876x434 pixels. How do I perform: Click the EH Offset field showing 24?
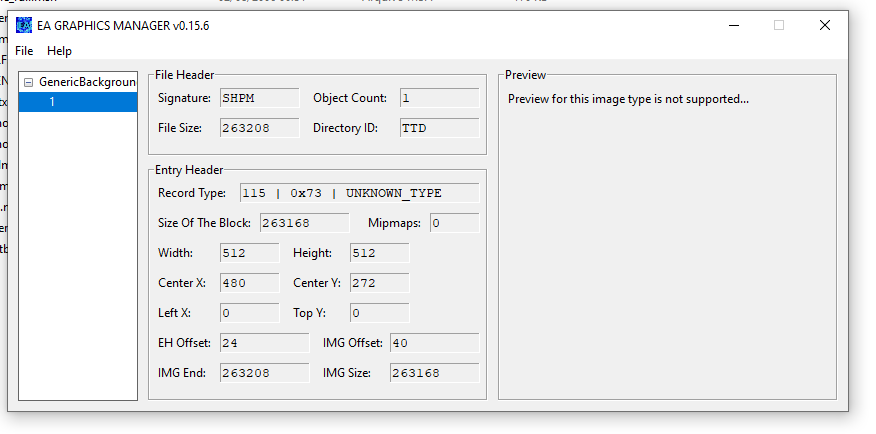[265, 343]
